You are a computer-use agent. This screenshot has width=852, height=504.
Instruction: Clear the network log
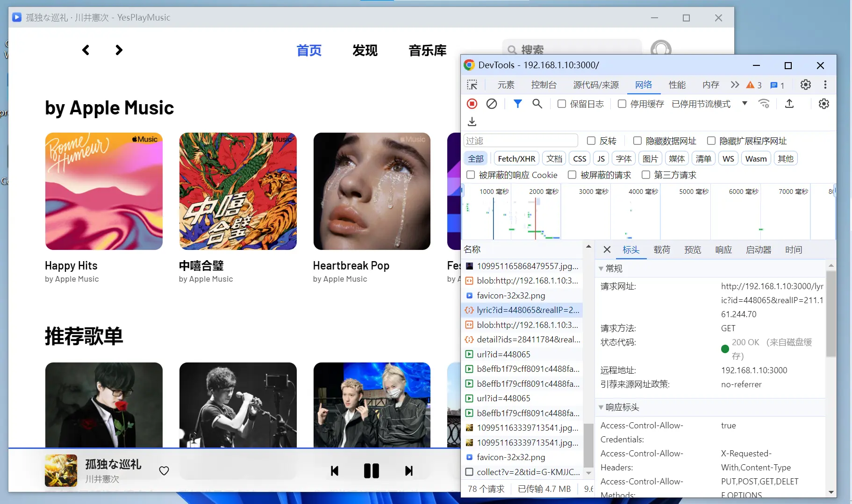coord(492,104)
